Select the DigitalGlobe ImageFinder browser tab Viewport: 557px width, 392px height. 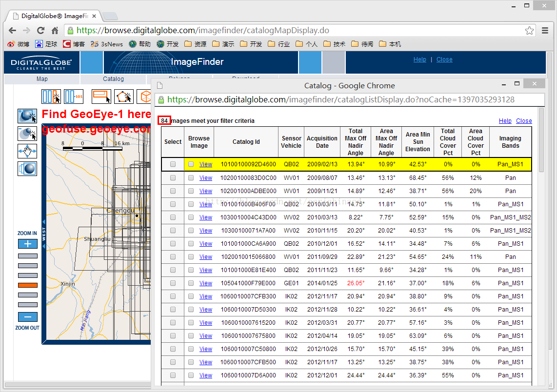point(55,16)
